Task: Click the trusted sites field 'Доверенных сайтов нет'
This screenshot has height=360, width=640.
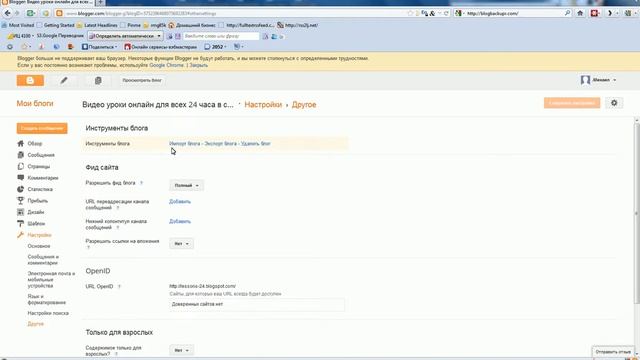Action: [x=257, y=304]
